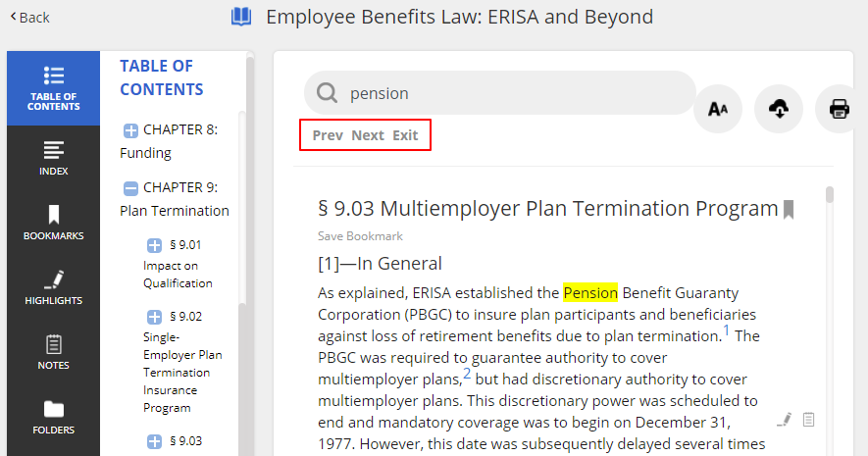Click the bookmark icon beside section 9.03 heading
This screenshot has width=868, height=456.
tap(789, 209)
